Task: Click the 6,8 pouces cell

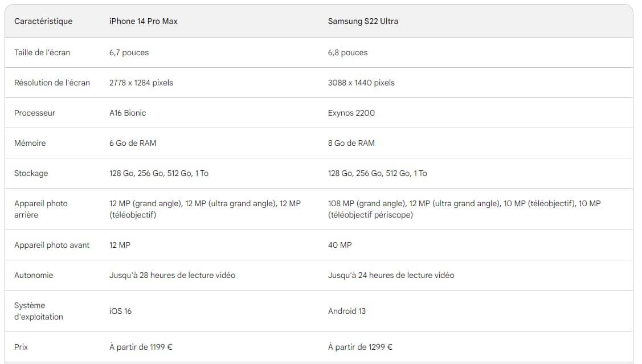Action: 347,52
